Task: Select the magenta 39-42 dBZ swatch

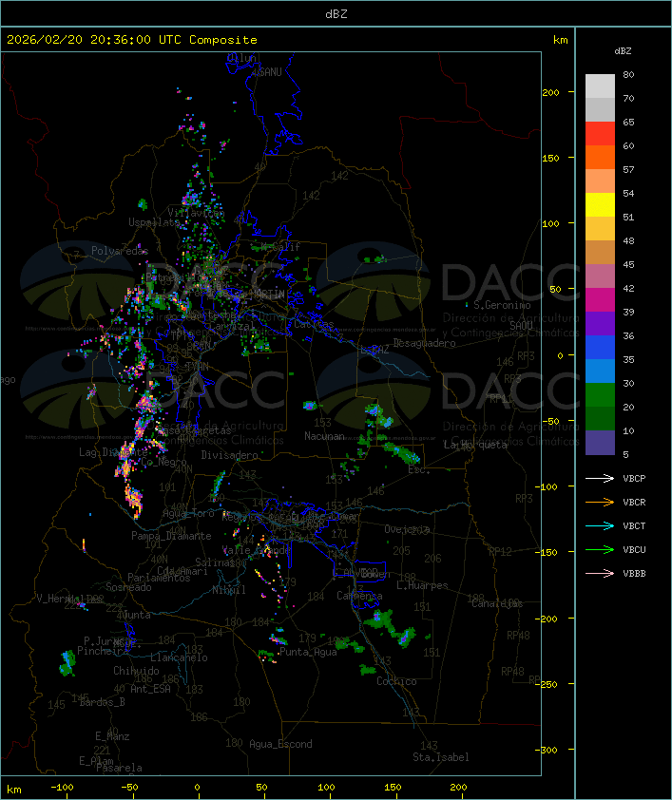Action: [x=600, y=300]
